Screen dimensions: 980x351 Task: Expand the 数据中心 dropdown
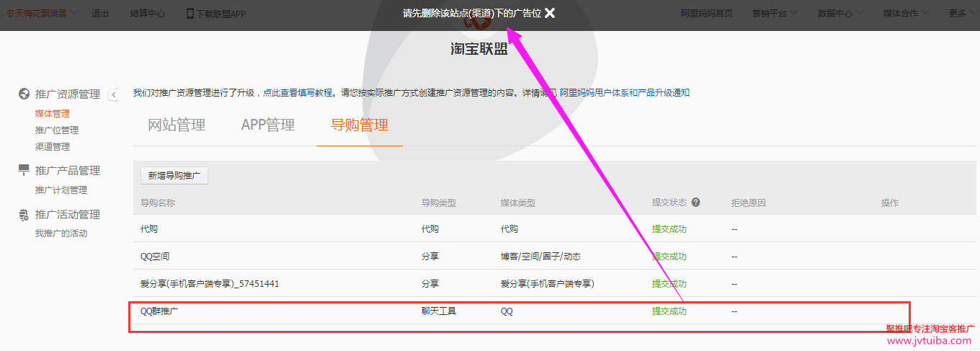tap(840, 13)
